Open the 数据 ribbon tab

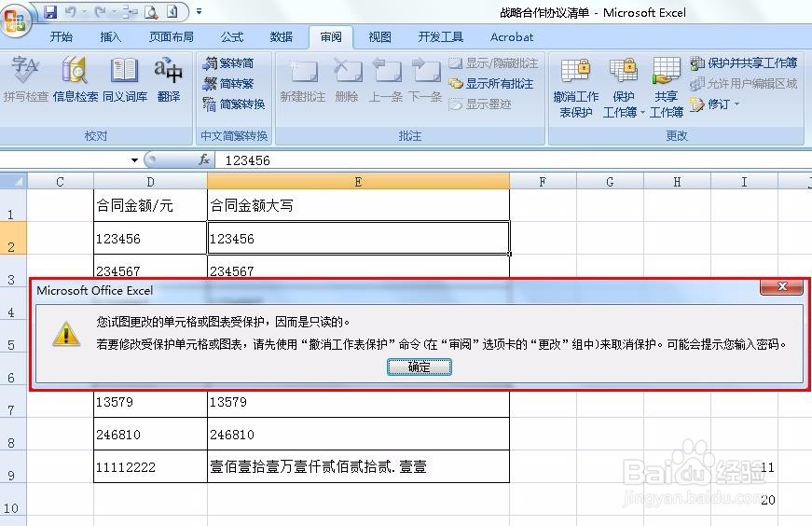tap(282, 36)
